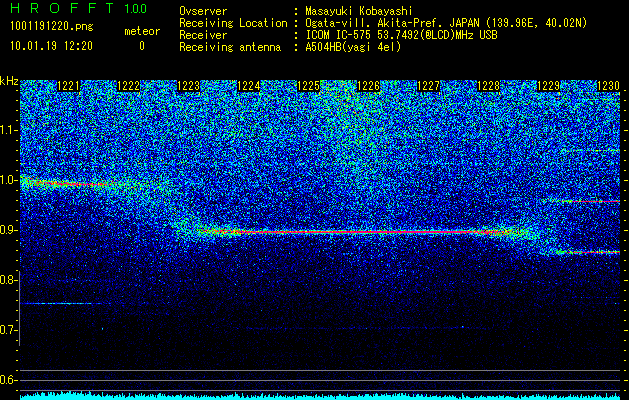Click the date stamp 10.01.19 12:20
629x400 pixels.
coord(51,46)
